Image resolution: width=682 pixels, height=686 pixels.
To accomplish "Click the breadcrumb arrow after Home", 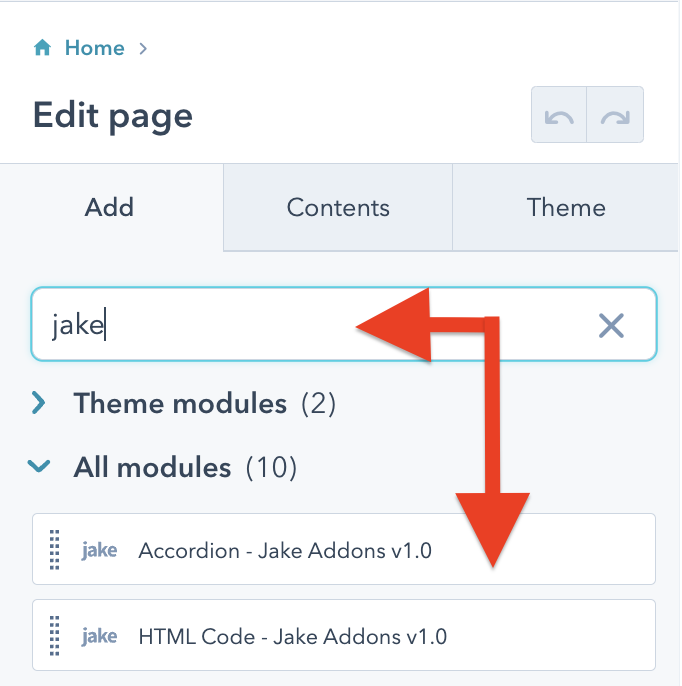I will click(143, 48).
